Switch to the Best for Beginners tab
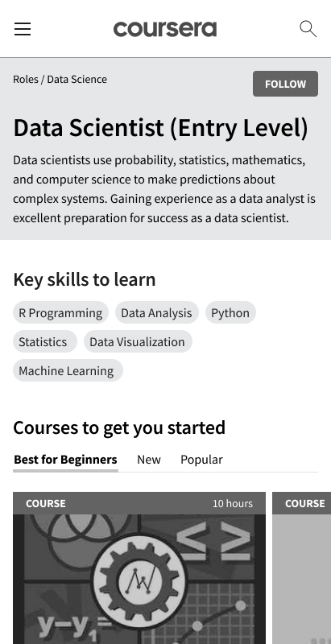 pyautogui.click(x=66, y=460)
